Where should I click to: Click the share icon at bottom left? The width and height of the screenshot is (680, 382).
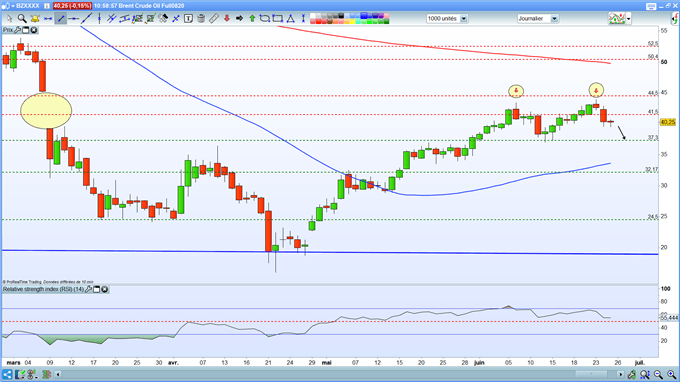tap(7, 374)
